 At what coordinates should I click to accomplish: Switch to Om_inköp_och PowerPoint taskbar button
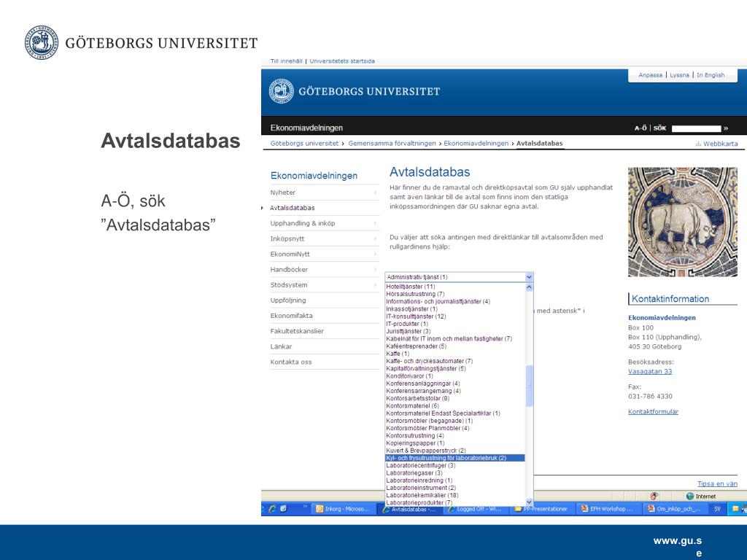tap(673, 509)
